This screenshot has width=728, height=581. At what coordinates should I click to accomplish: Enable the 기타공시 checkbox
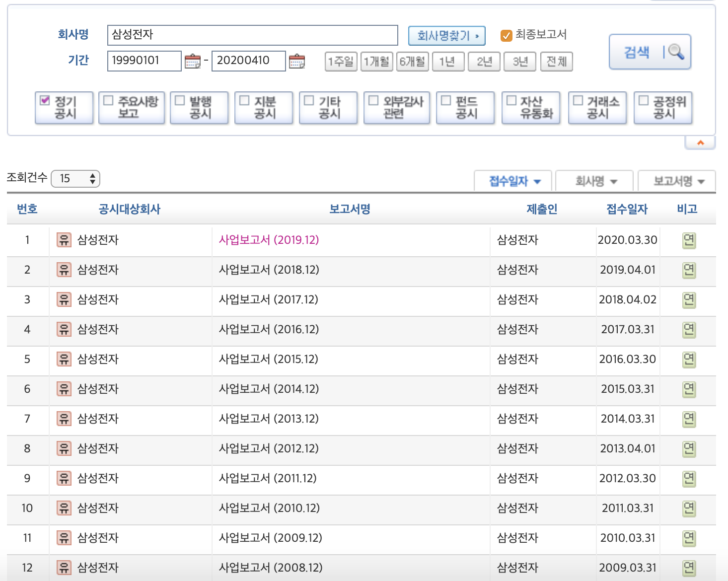coord(309,100)
